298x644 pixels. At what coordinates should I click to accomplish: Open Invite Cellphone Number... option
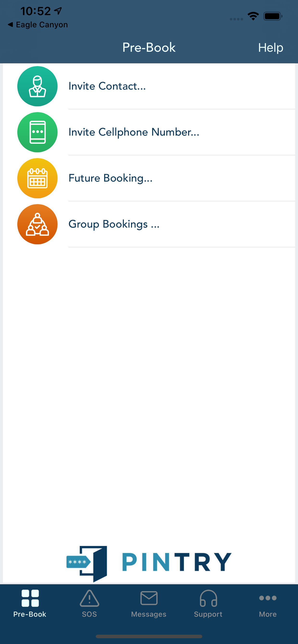(149, 132)
